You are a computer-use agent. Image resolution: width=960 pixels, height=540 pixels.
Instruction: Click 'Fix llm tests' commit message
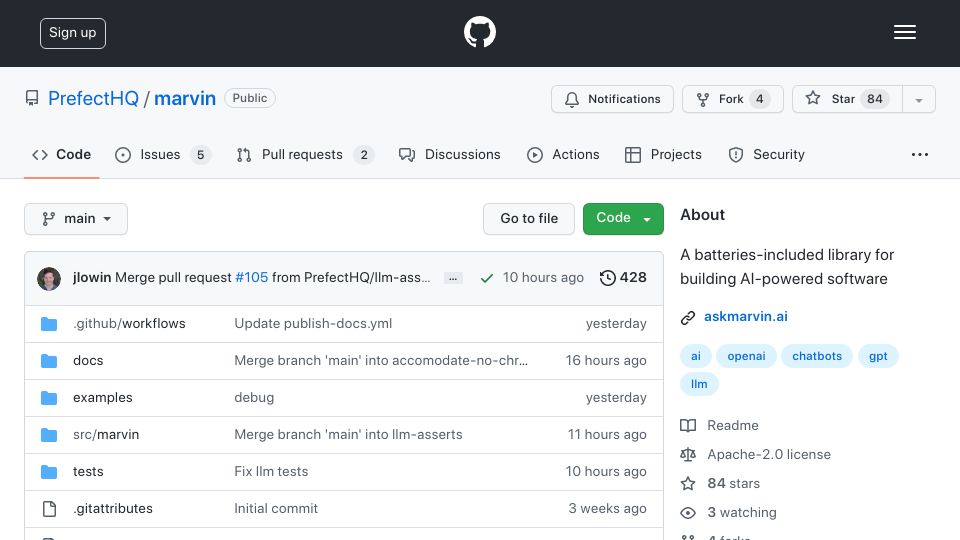[x=271, y=472]
